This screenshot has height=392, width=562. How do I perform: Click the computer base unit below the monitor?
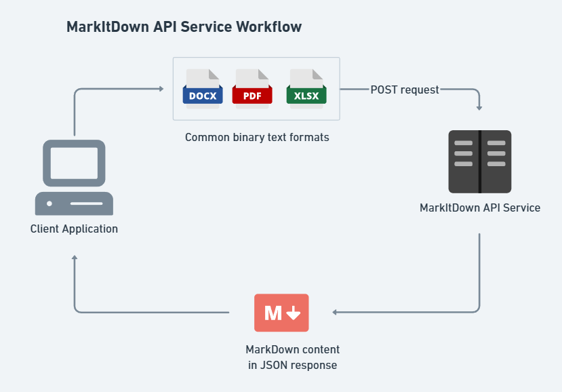74,203
